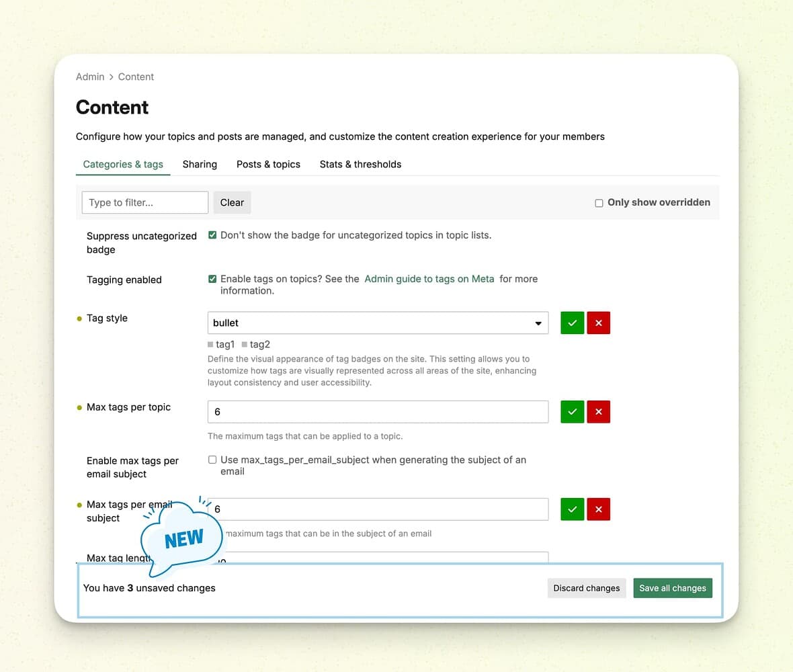Screen dimensions: 793x672
Task: Switch to the Sharing tab
Action: click(x=200, y=165)
